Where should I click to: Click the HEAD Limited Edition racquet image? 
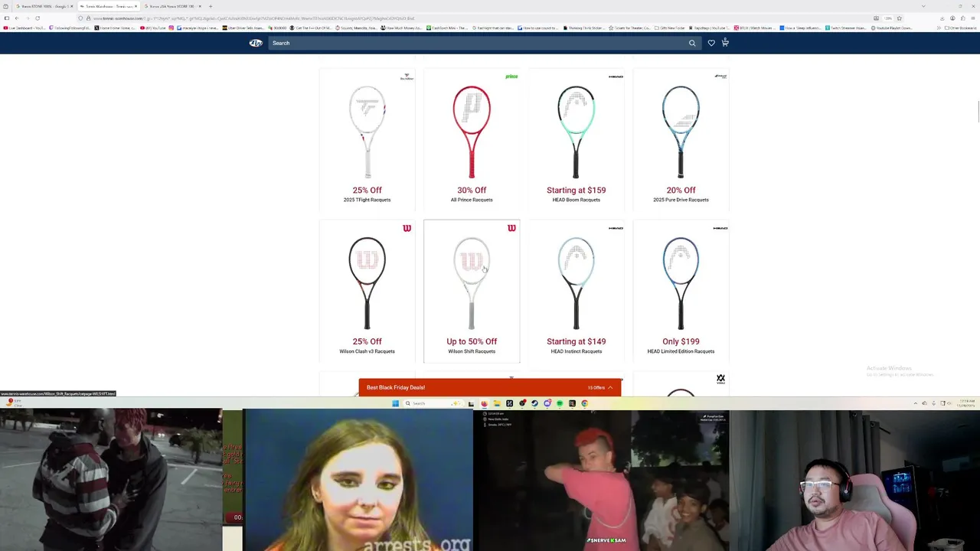tap(681, 283)
